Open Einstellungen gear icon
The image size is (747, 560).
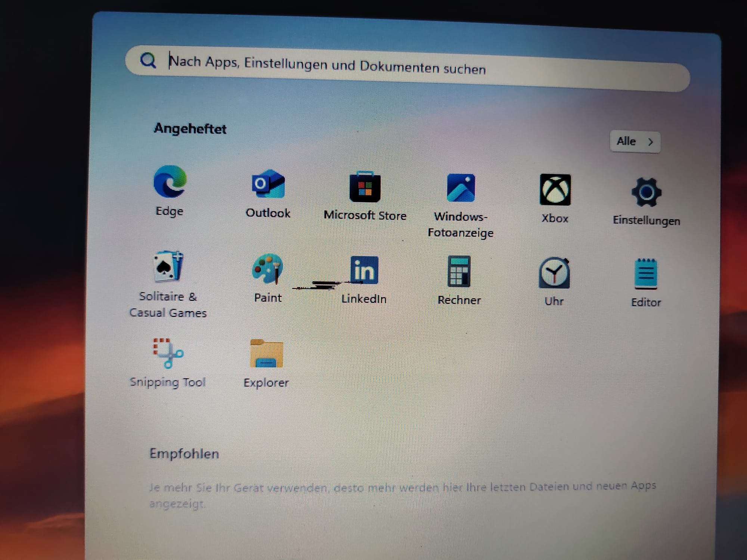(x=646, y=193)
